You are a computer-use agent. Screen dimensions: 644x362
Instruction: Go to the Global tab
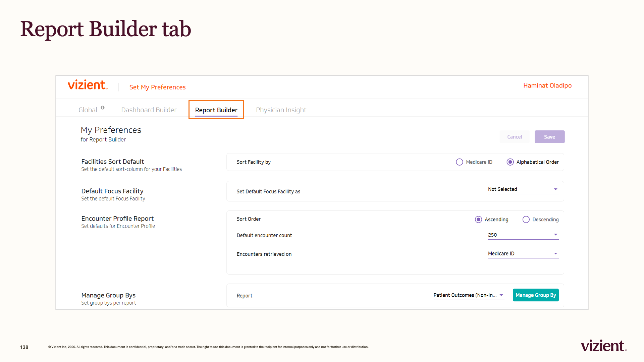(88, 110)
